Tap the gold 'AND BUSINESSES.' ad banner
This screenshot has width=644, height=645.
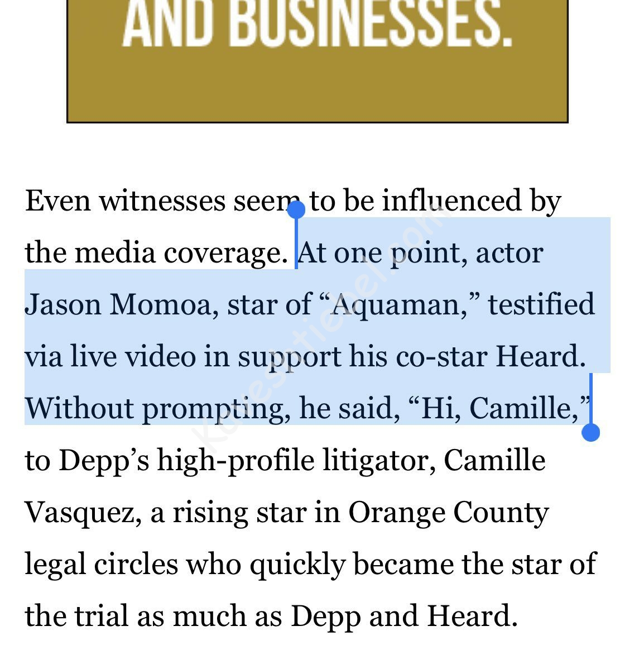317,60
